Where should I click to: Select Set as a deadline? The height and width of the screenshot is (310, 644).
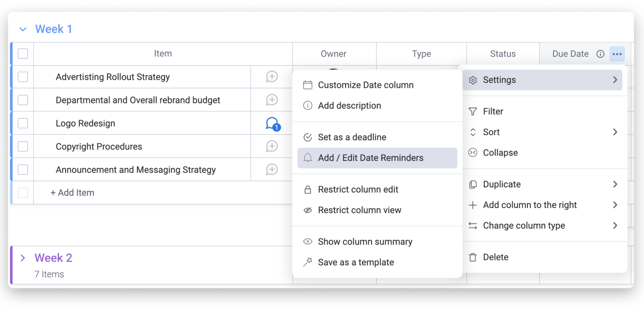[x=352, y=137]
